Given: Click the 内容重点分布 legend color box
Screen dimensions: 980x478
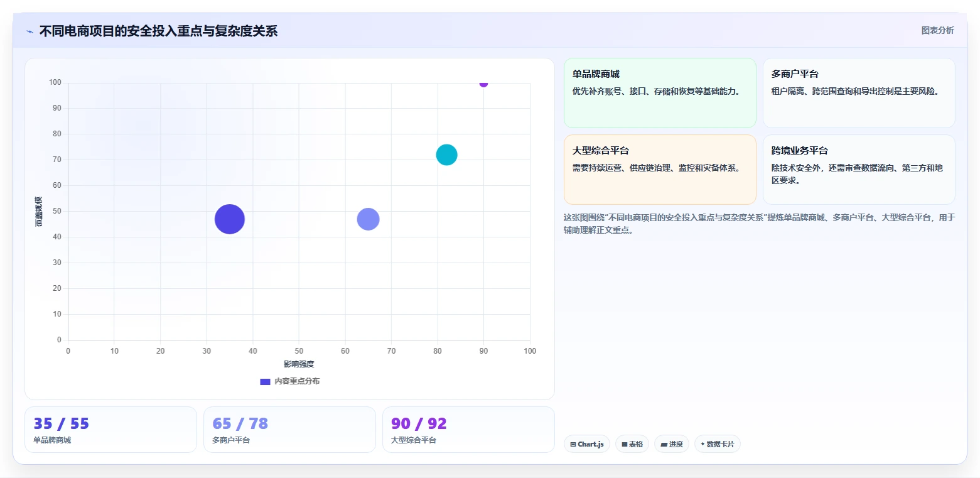Looking at the screenshot, I should pos(265,381).
